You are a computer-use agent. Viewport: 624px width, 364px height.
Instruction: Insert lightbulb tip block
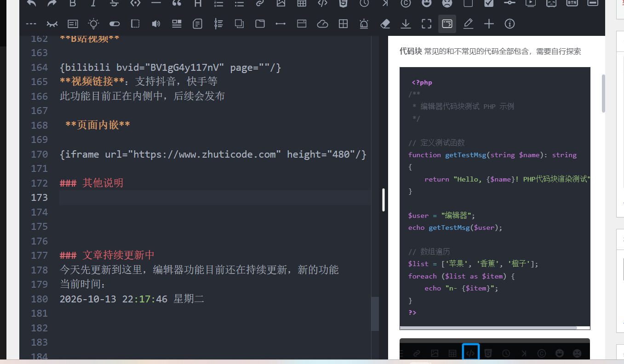pos(93,23)
